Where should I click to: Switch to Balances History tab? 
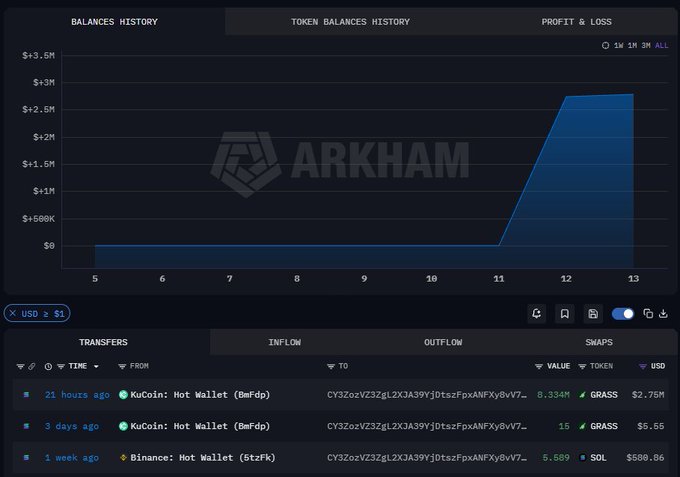pos(114,22)
